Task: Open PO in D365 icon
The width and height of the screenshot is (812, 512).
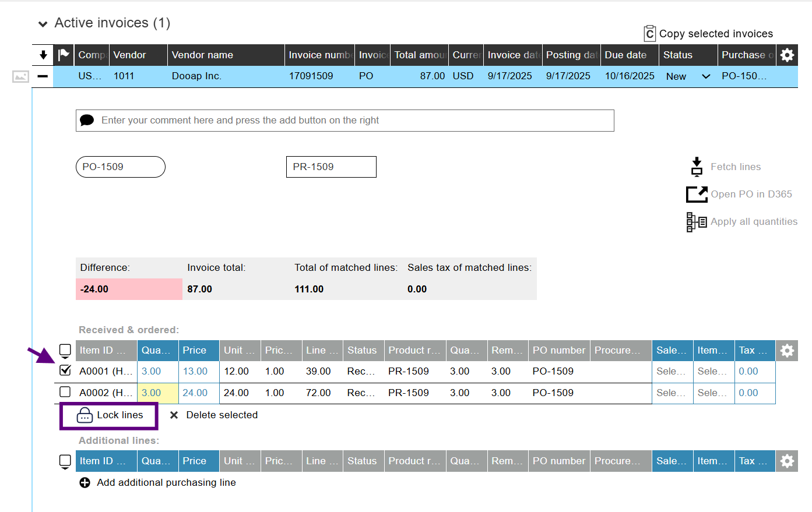Action: click(x=697, y=194)
